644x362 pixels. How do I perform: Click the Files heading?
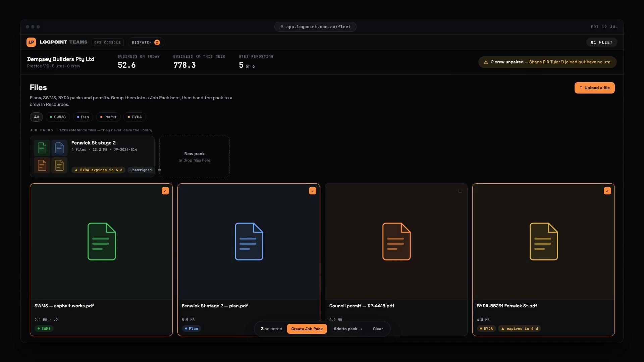click(38, 87)
